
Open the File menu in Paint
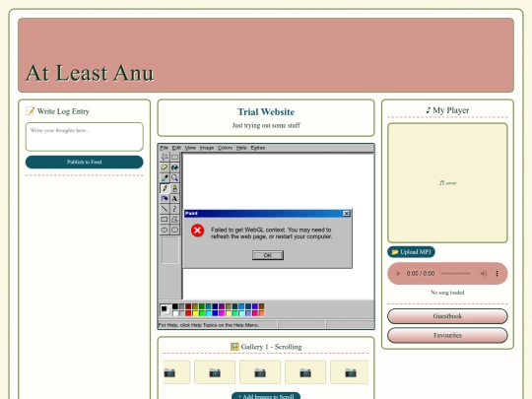pos(164,148)
